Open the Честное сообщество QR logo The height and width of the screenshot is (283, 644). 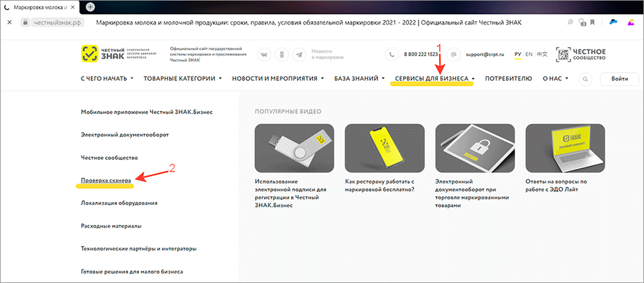pos(581,54)
